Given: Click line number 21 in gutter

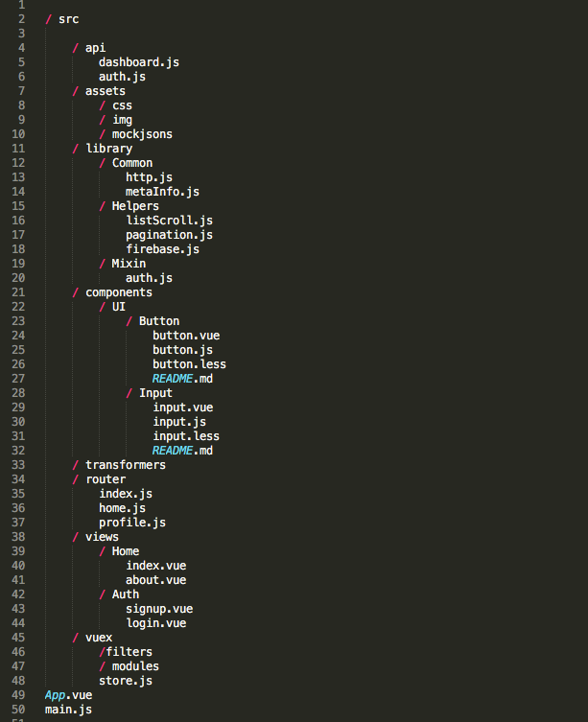Looking at the screenshot, I should click(x=18, y=292).
